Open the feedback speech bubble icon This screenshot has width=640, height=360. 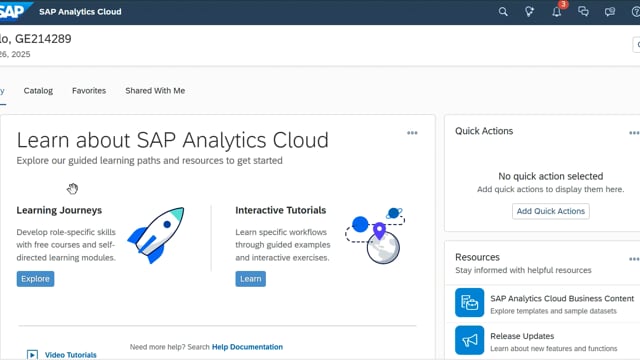610,12
